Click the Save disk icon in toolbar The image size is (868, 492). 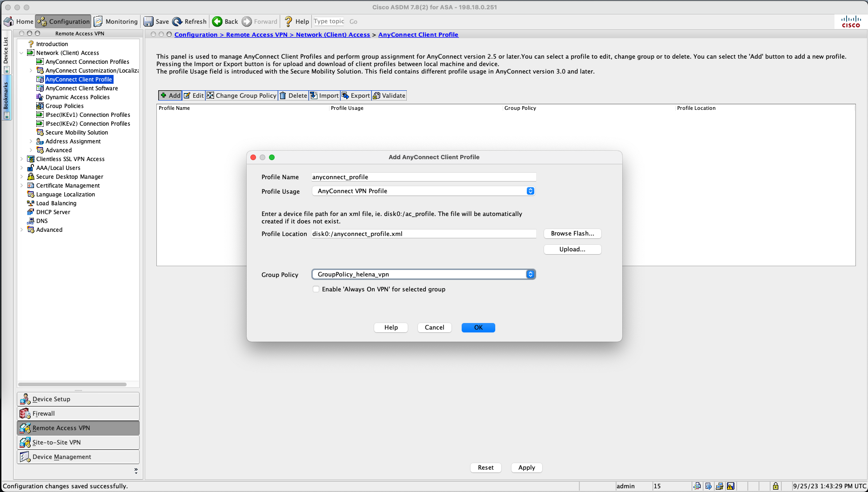click(x=148, y=21)
